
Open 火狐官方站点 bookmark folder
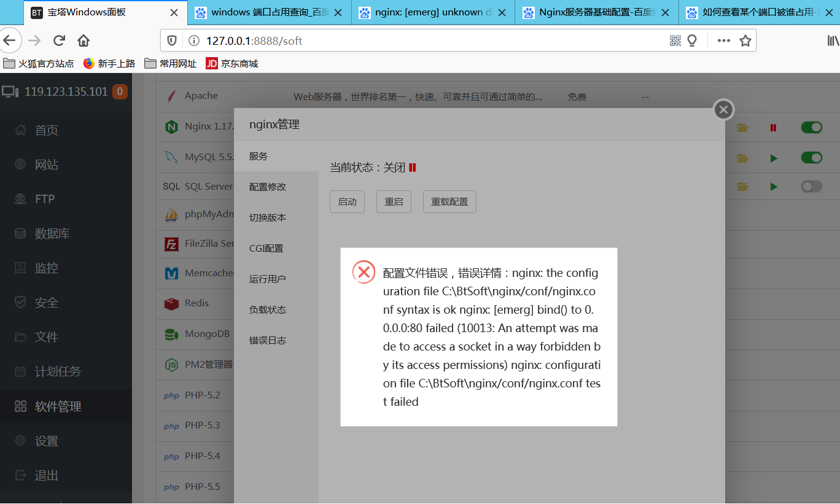point(38,63)
